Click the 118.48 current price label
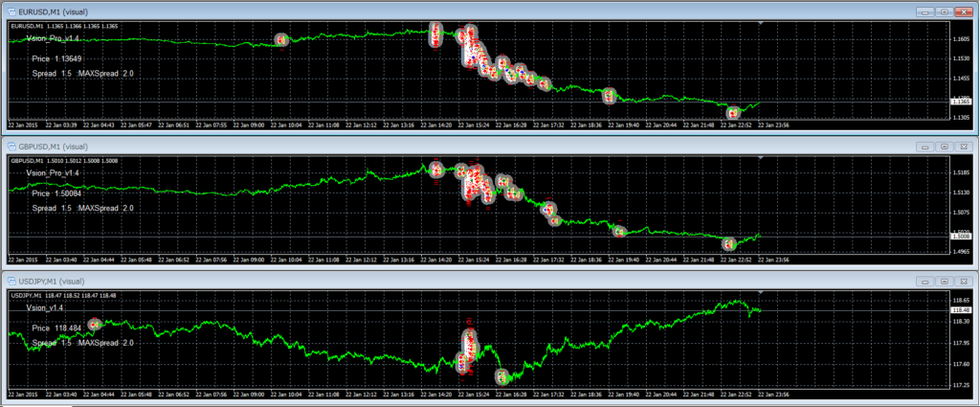The width and height of the screenshot is (980, 407). click(960, 310)
